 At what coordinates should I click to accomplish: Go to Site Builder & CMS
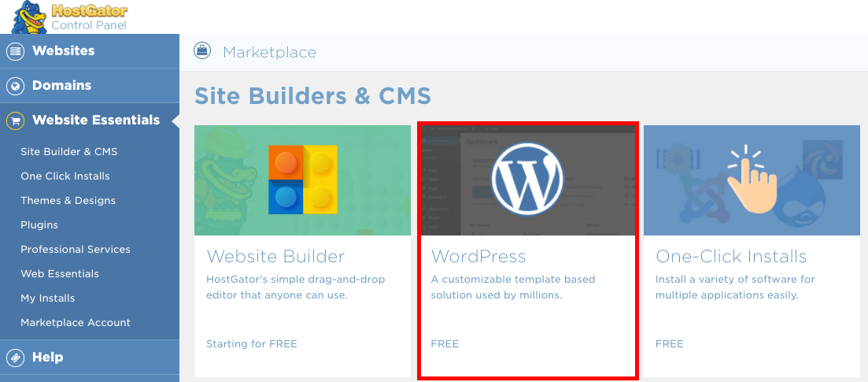(x=68, y=151)
